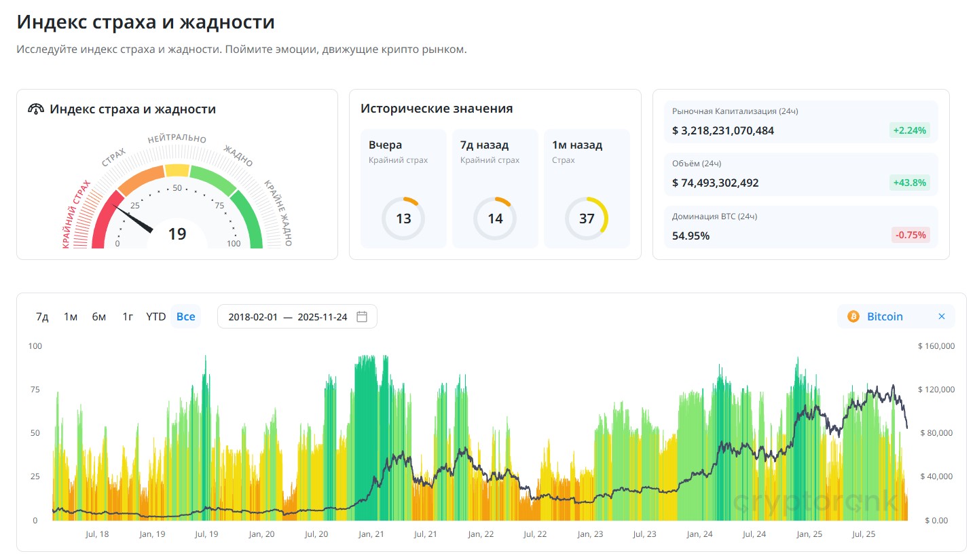
Task: Click the gauge icon beside index title
Action: click(x=36, y=109)
